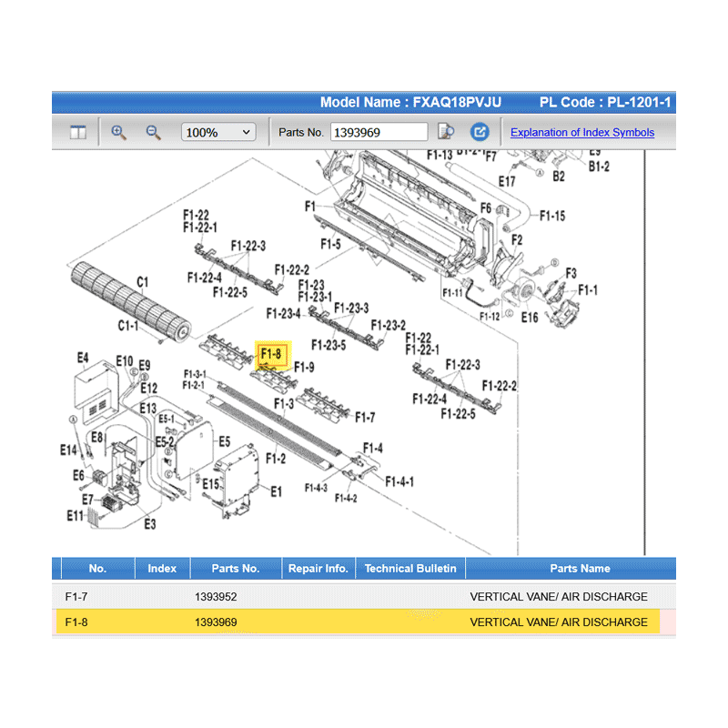Click the highlighted F1-8 label in diagram
Image resolution: width=728 pixels, height=728 pixels.
point(272,353)
